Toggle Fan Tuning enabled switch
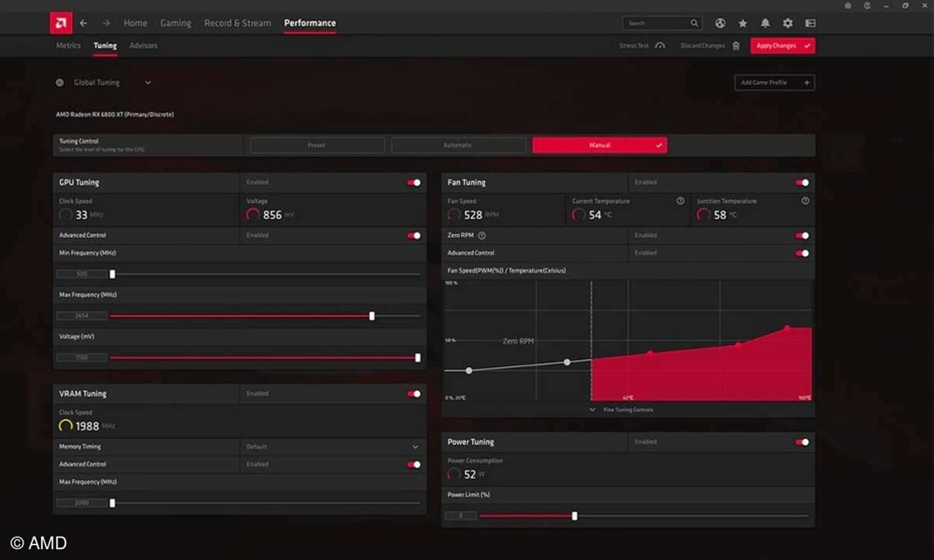The width and height of the screenshot is (934, 560). [802, 182]
